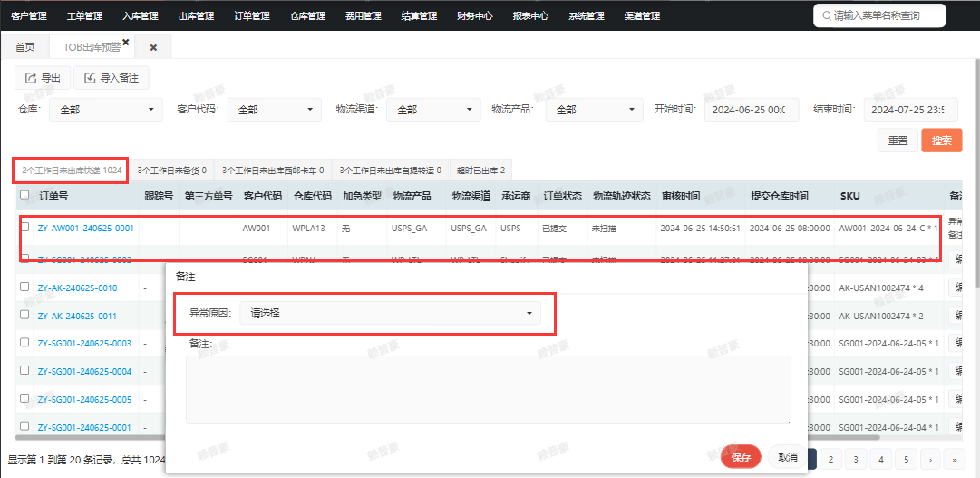Click the last page double-arrow
980x478 pixels.
coord(955,459)
